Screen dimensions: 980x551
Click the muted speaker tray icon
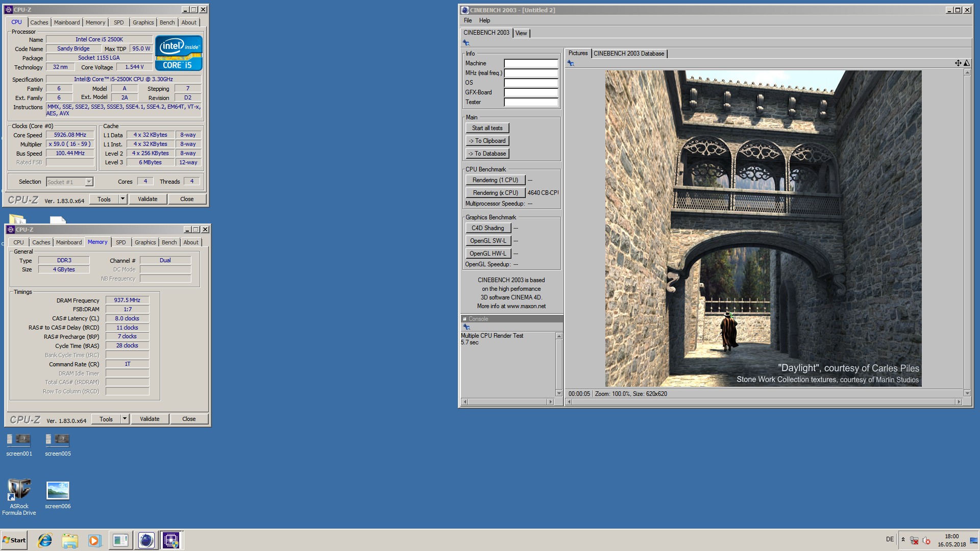tap(926, 540)
